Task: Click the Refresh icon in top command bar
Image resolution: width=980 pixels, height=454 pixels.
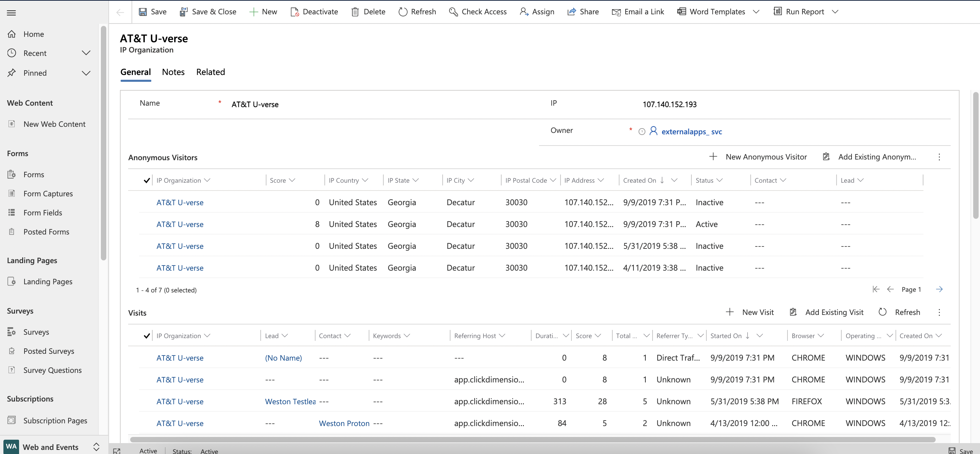Action: click(403, 12)
